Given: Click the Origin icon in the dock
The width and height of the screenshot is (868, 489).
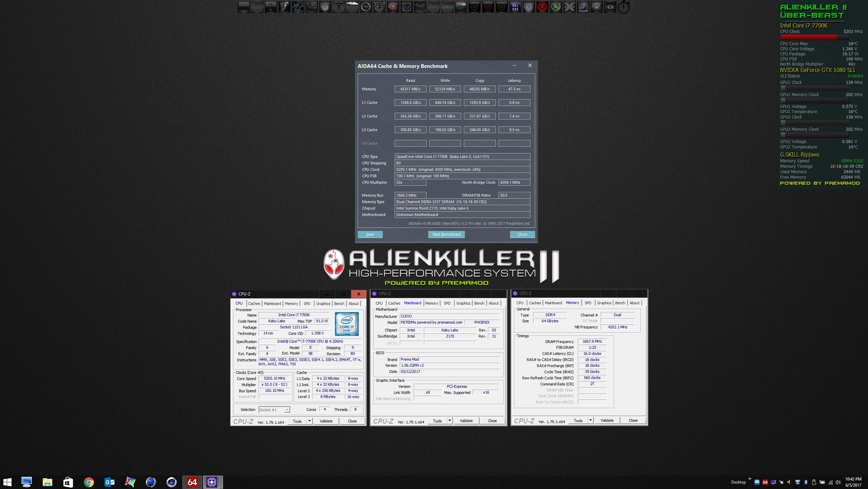Looking at the screenshot, I should tap(393, 7).
